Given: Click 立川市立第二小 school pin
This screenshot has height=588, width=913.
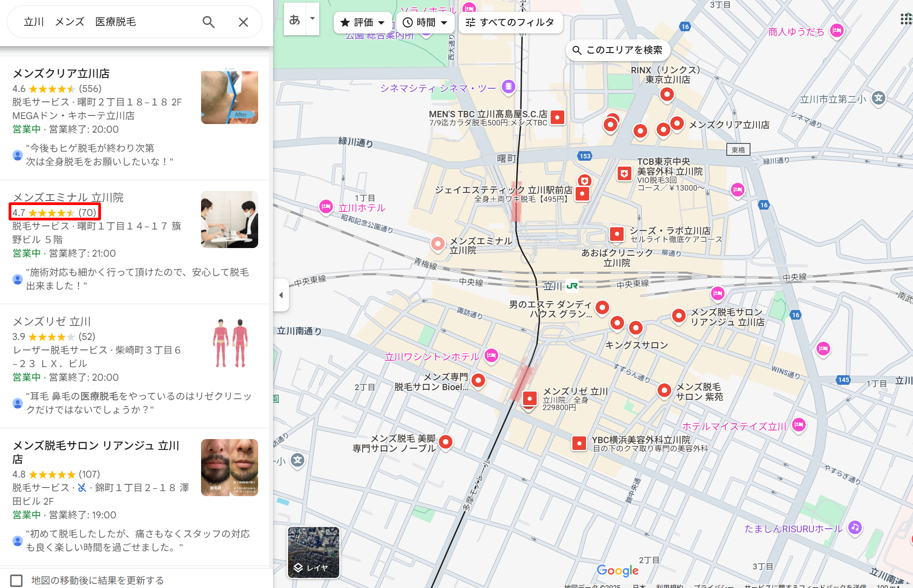Looking at the screenshot, I should point(879,98).
